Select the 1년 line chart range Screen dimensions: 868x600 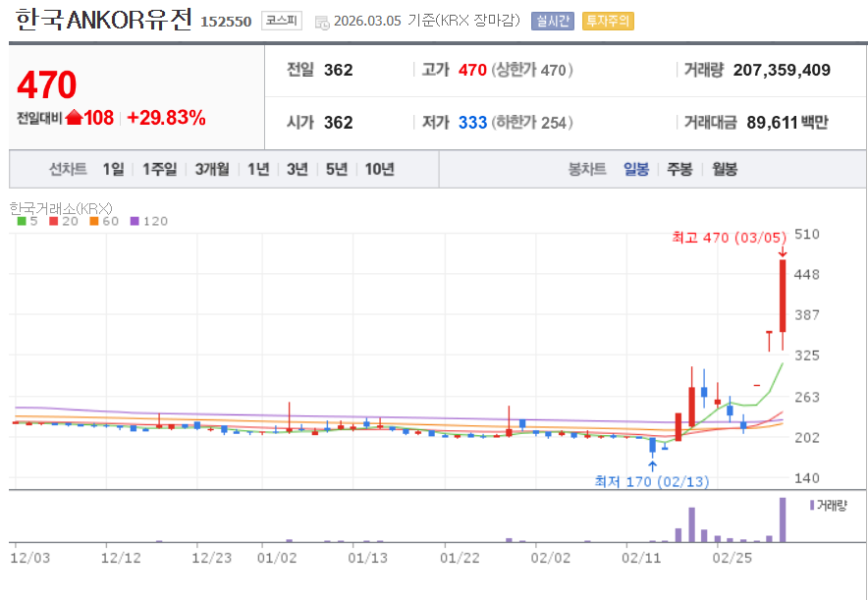(x=258, y=169)
